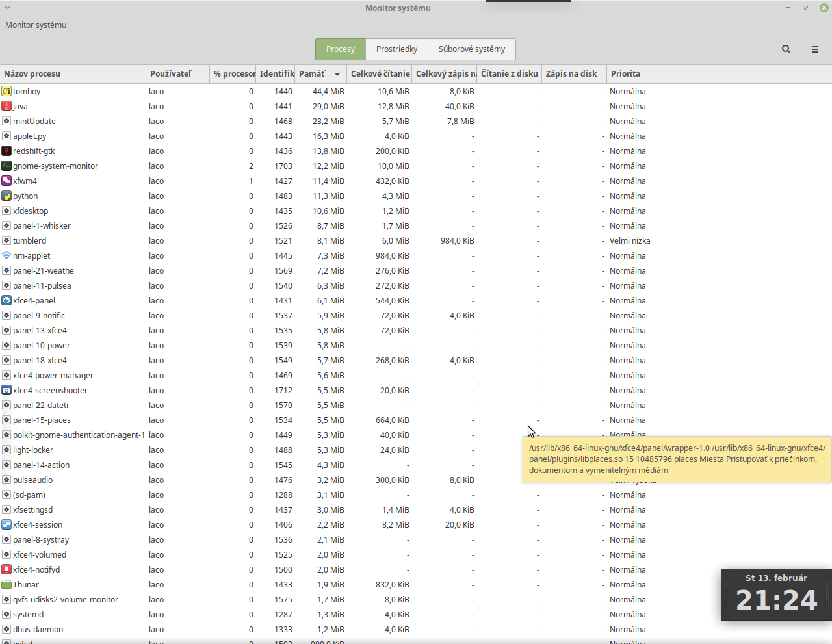Click the tomboy process icon
This screenshot has width=832, height=644.
(x=6, y=92)
